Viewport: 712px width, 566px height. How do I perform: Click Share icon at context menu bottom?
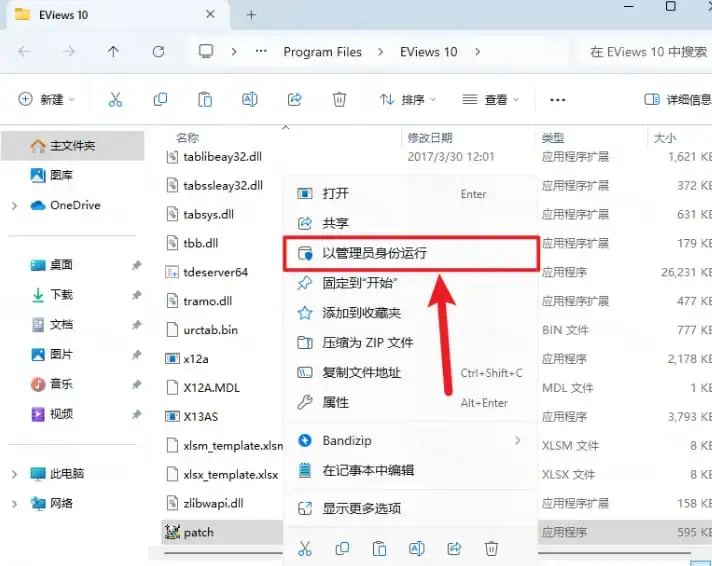tap(454, 548)
